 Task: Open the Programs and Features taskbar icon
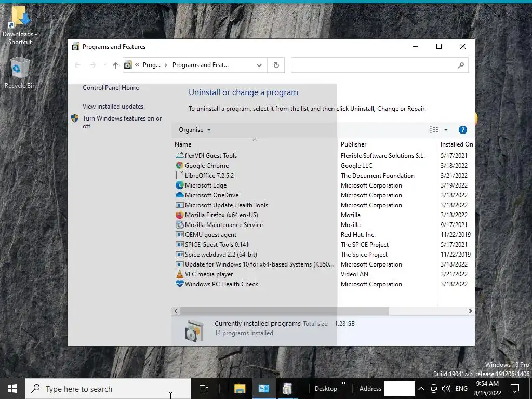pos(287,389)
